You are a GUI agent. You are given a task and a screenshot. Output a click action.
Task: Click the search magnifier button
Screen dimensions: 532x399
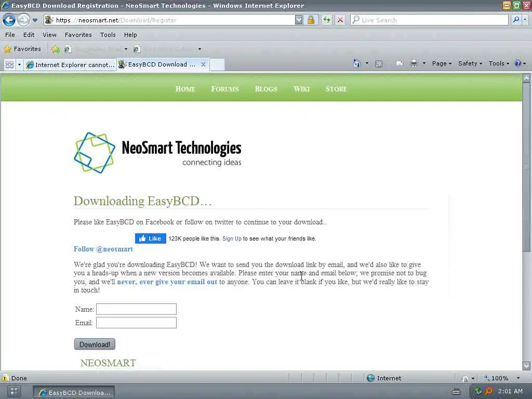click(x=516, y=20)
